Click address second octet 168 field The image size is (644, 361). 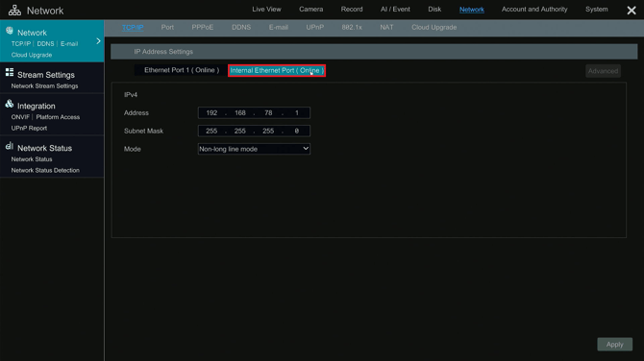[x=240, y=113]
